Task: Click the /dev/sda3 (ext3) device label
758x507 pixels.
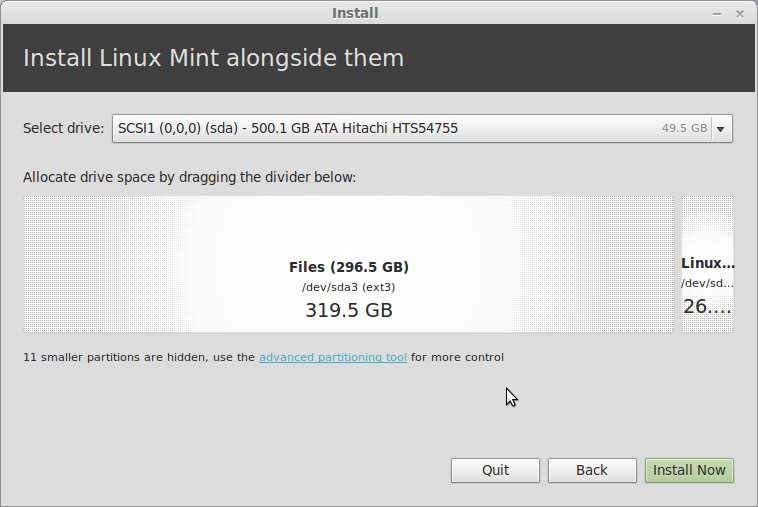Action: (x=348, y=288)
